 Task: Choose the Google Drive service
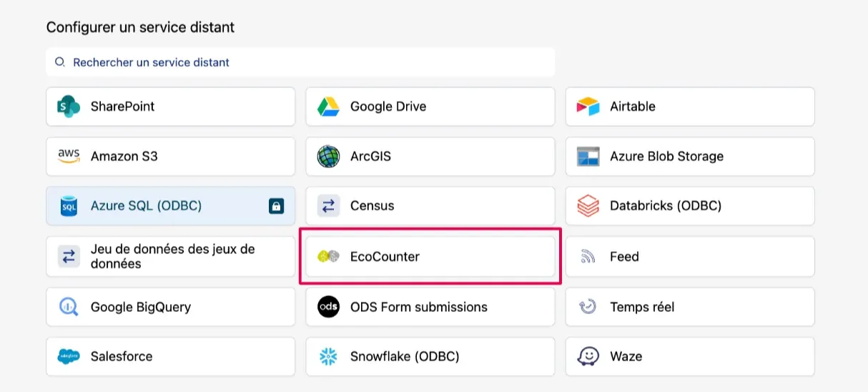[x=430, y=107]
